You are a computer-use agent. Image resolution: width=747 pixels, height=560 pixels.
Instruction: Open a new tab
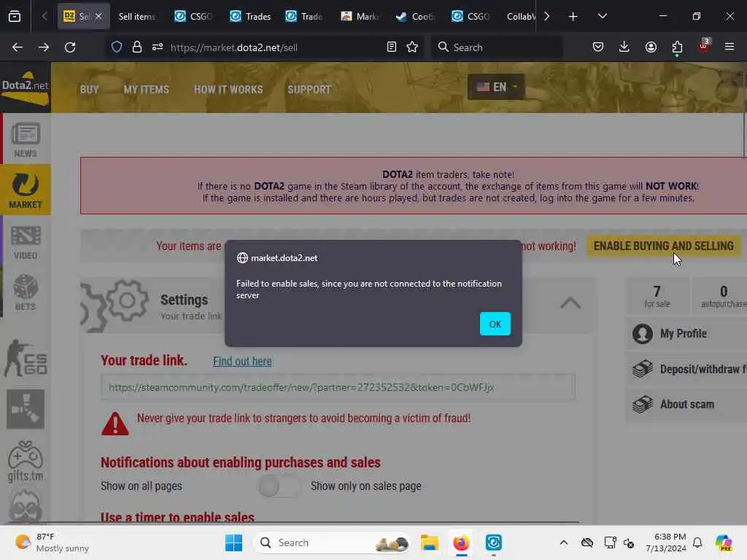(x=573, y=17)
